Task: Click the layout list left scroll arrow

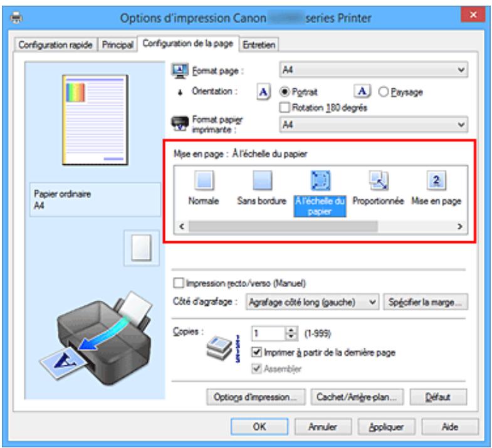Action: click(x=182, y=226)
